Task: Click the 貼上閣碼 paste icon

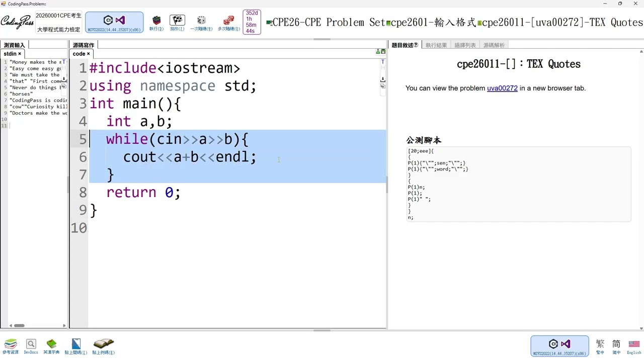Action: click(x=76, y=346)
